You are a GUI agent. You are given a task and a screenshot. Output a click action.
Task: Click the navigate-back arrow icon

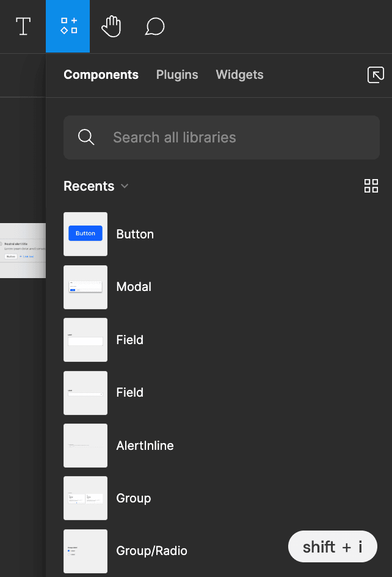(375, 75)
